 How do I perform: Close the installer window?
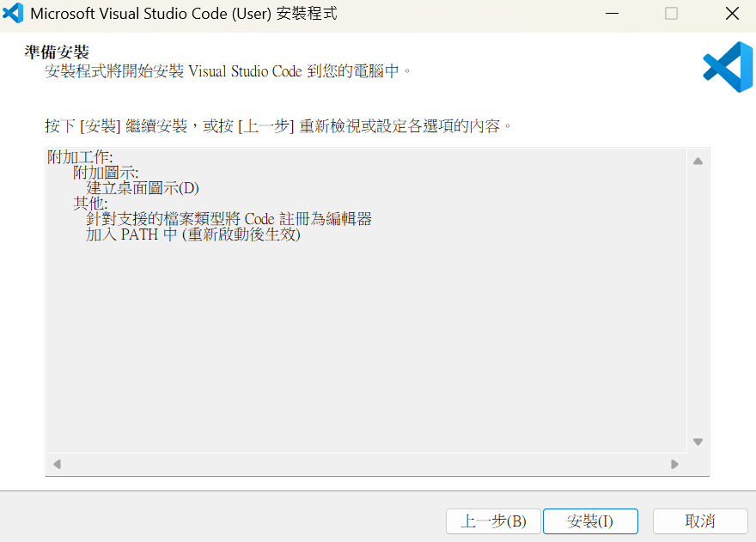[x=732, y=14]
